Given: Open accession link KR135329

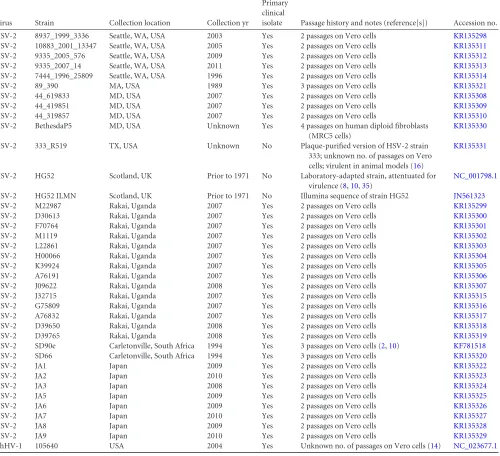Looking at the screenshot, I should (x=470, y=436).
